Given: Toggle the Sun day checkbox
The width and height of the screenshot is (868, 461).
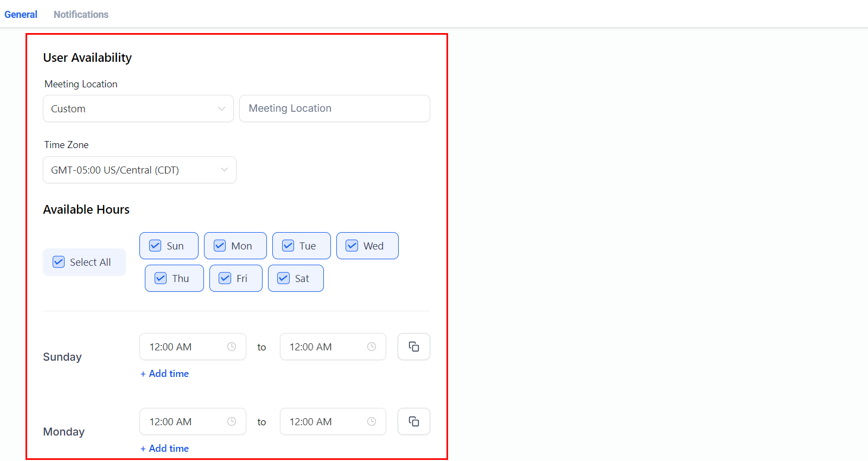Looking at the screenshot, I should [156, 246].
